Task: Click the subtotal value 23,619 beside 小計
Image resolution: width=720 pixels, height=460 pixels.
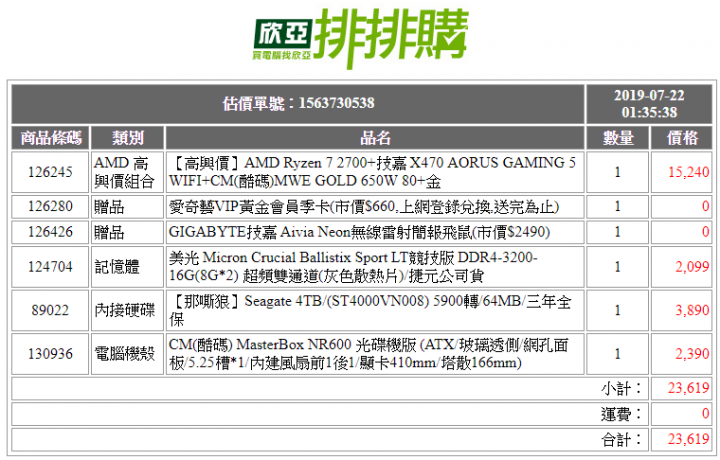Action: tap(688, 388)
